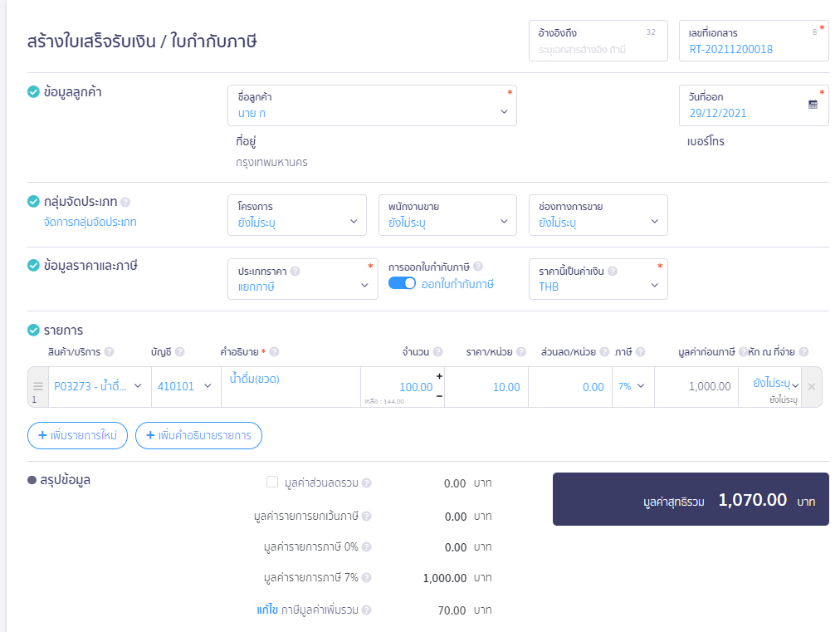Viewport: 840px width, 632px height.
Task: Click the วันที่ออก date field
Action: (x=753, y=105)
